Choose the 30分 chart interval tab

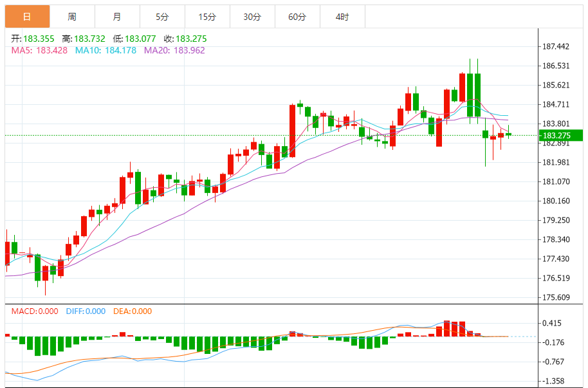[252, 17]
